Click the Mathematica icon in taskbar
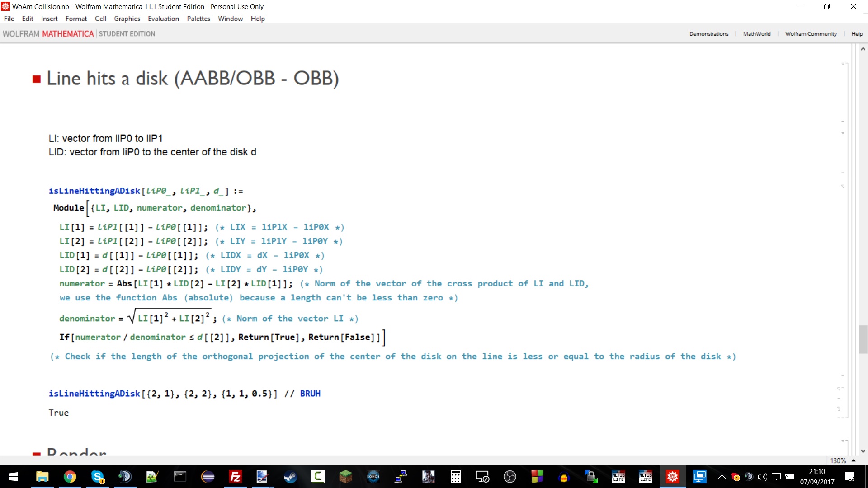This screenshot has width=868, height=488. coord(673,477)
